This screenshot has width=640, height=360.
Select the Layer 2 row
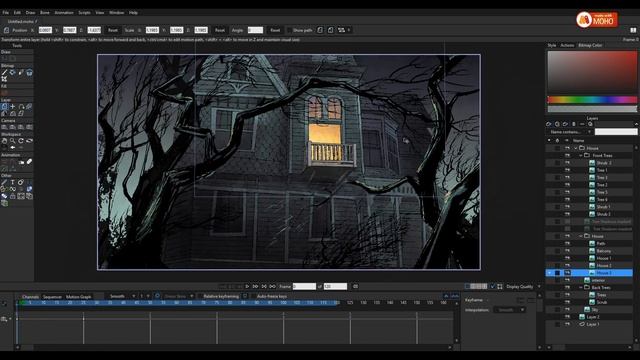(x=593, y=317)
